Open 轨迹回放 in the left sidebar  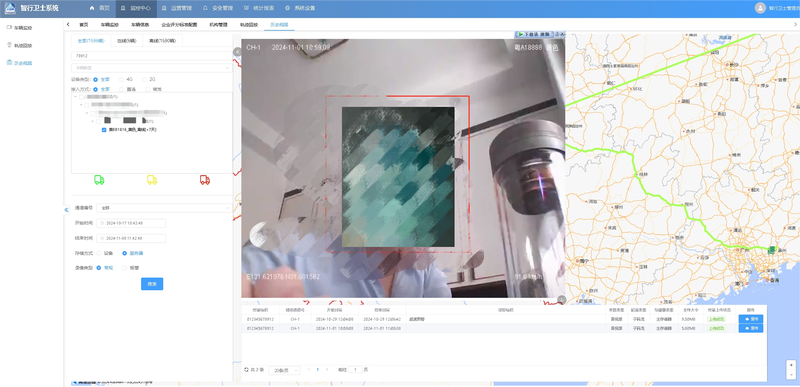pos(19,45)
